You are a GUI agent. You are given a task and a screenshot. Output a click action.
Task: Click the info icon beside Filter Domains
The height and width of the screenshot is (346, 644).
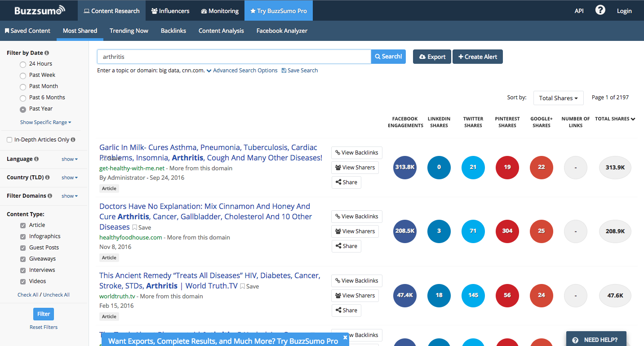[50, 196]
